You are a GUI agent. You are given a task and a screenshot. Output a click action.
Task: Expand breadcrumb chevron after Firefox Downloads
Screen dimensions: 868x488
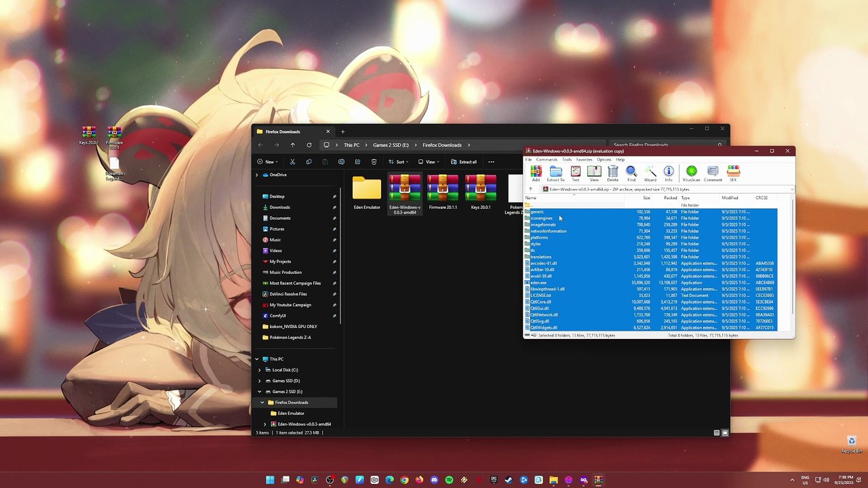pos(469,145)
